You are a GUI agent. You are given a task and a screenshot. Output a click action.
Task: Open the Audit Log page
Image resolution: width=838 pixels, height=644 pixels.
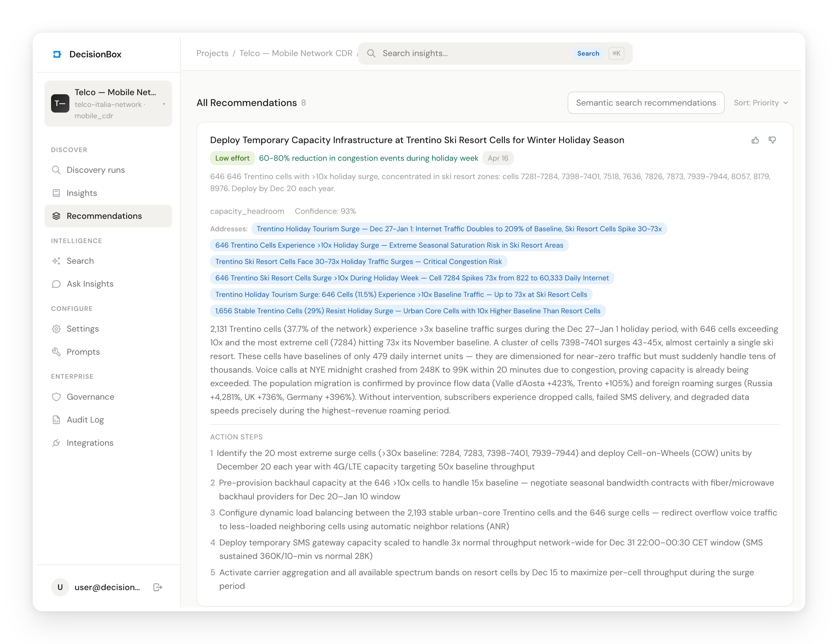85,420
